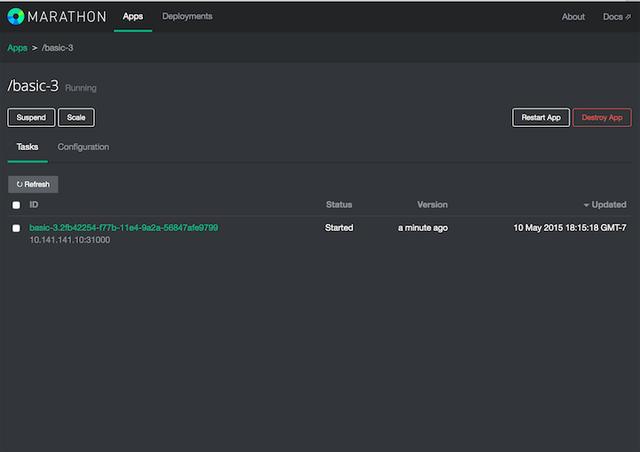Toggle the select-all tasks checkbox
The image size is (640, 452).
click(x=16, y=205)
